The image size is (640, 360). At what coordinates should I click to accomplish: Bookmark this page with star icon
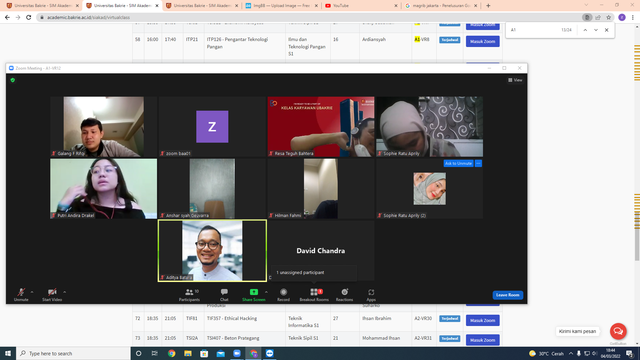click(x=609, y=18)
